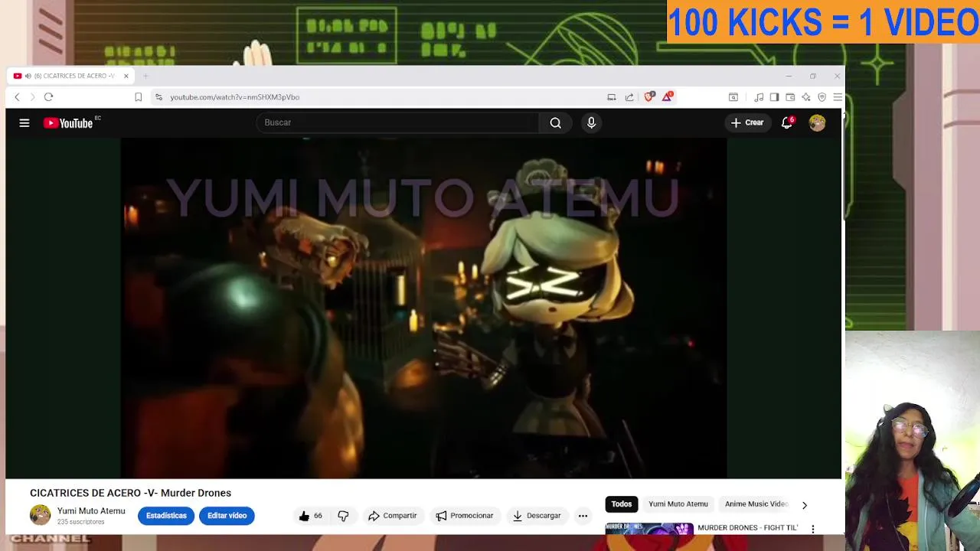Click the video player to pause
Screen dimensions: 980x551
pyautogui.click(x=423, y=308)
